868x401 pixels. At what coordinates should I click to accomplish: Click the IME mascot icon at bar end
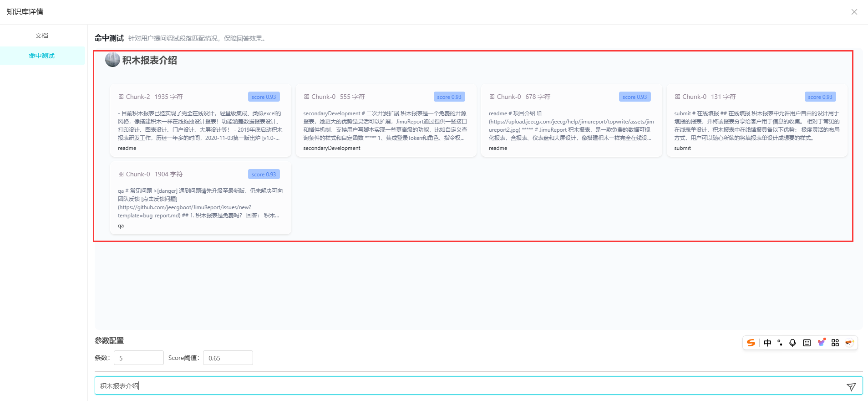pos(849,343)
